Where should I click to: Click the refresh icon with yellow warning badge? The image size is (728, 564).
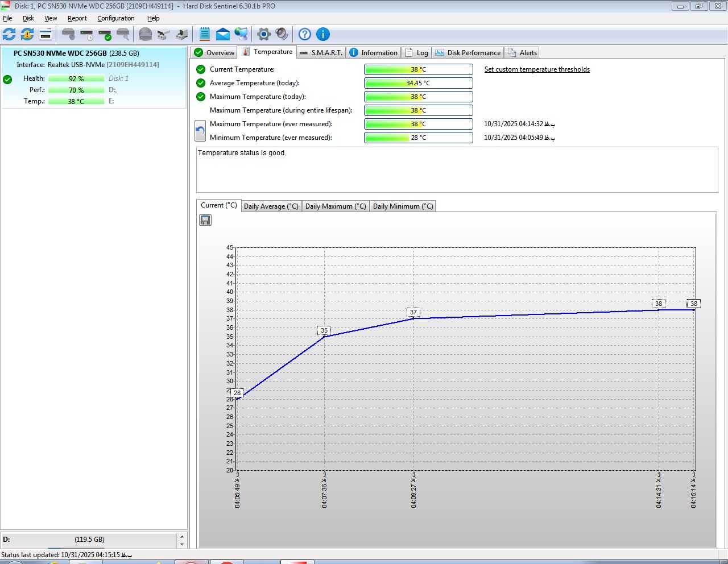(27, 34)
